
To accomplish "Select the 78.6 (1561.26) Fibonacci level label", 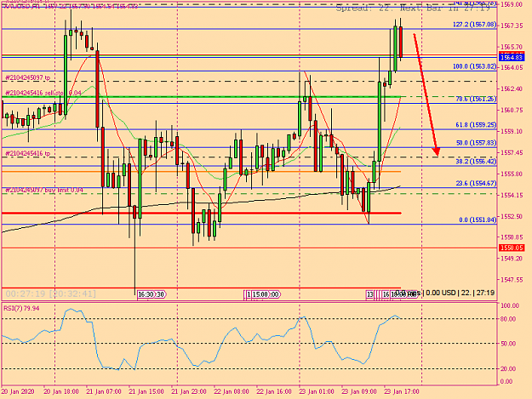I will point(476,99).
